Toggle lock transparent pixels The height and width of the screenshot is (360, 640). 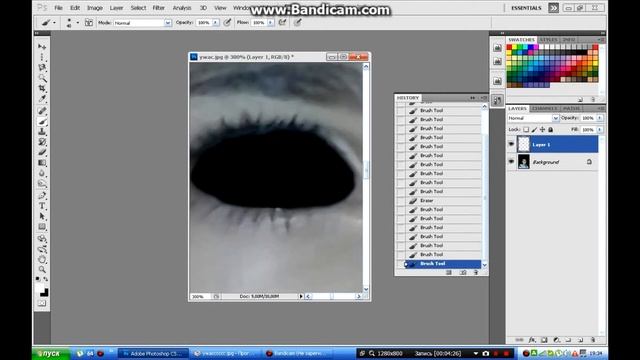click(526, 130)
